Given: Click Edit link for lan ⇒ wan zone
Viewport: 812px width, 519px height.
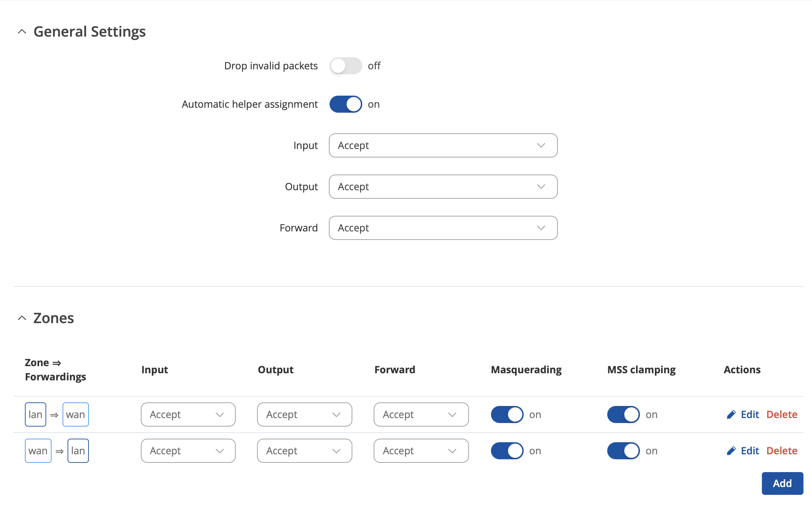Looking at the screenshot, I should point(750,414).
